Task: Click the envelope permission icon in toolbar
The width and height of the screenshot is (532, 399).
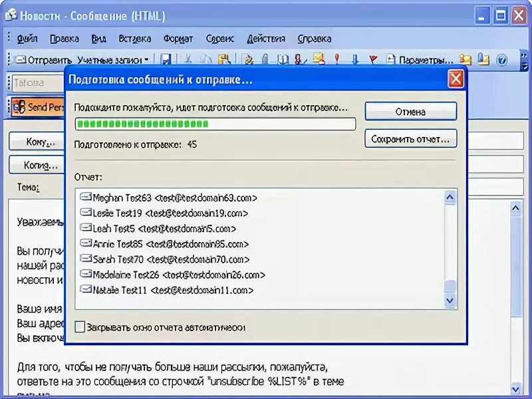Action: [x=319, y=59]
